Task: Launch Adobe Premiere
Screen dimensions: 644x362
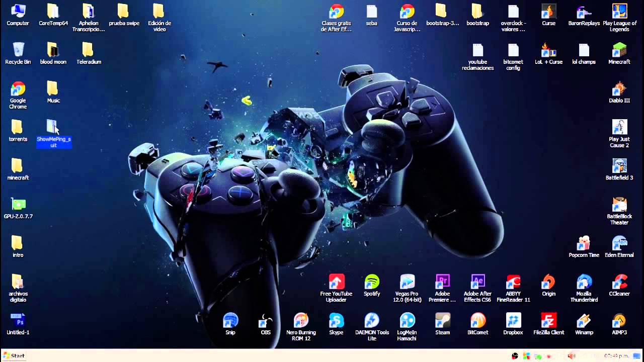Action: coord(442,289)
